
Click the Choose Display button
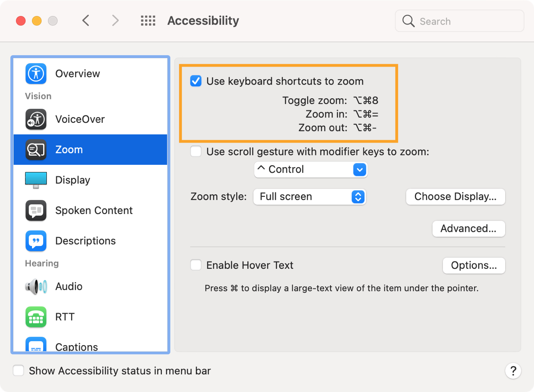tap(455, 197)
